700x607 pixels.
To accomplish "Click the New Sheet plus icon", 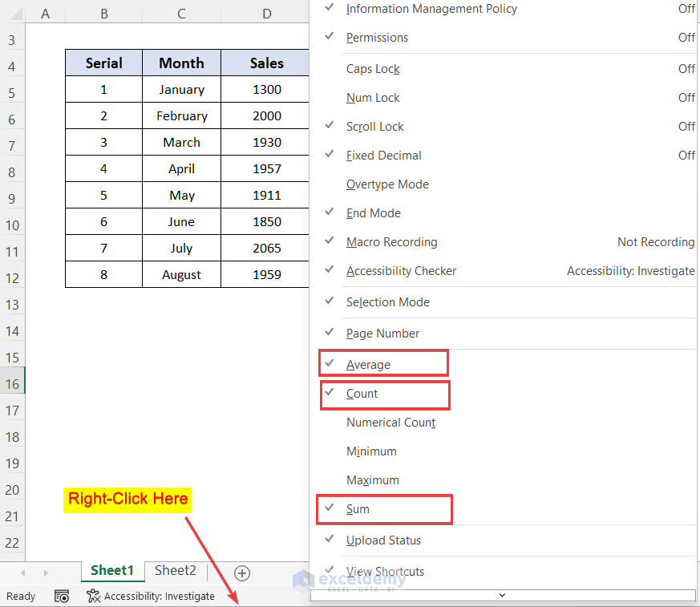I will tap(241, 573).
